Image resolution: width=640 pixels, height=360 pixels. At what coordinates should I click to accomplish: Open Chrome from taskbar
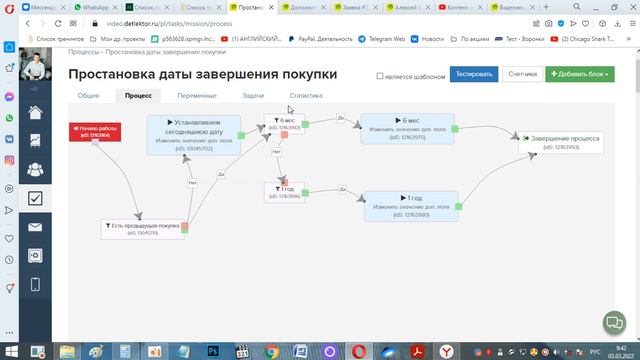point(271,351)
